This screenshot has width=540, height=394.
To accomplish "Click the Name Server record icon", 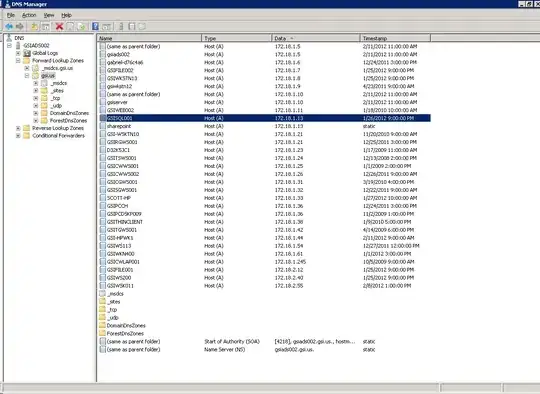I will [x=102, y=349].
